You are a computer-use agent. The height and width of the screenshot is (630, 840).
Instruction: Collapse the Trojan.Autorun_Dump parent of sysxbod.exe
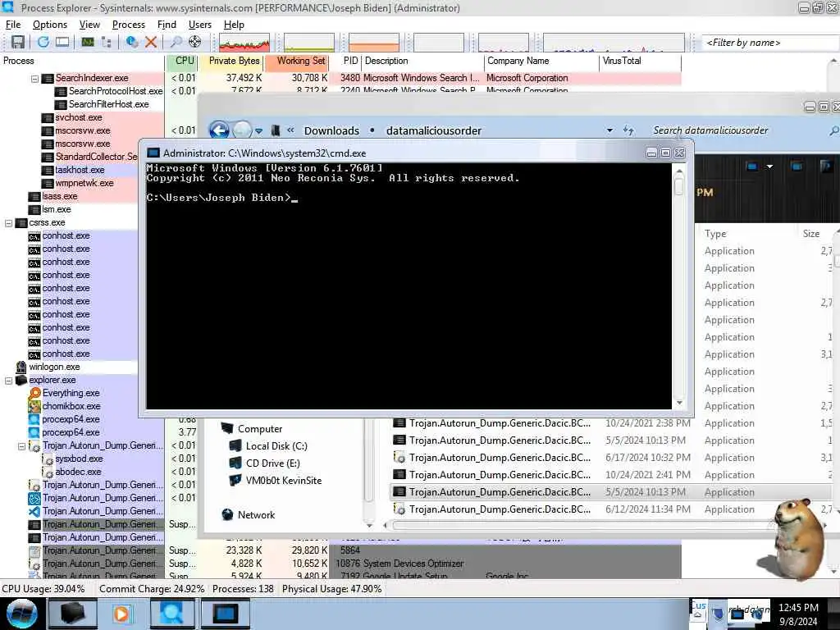[21, 445]
